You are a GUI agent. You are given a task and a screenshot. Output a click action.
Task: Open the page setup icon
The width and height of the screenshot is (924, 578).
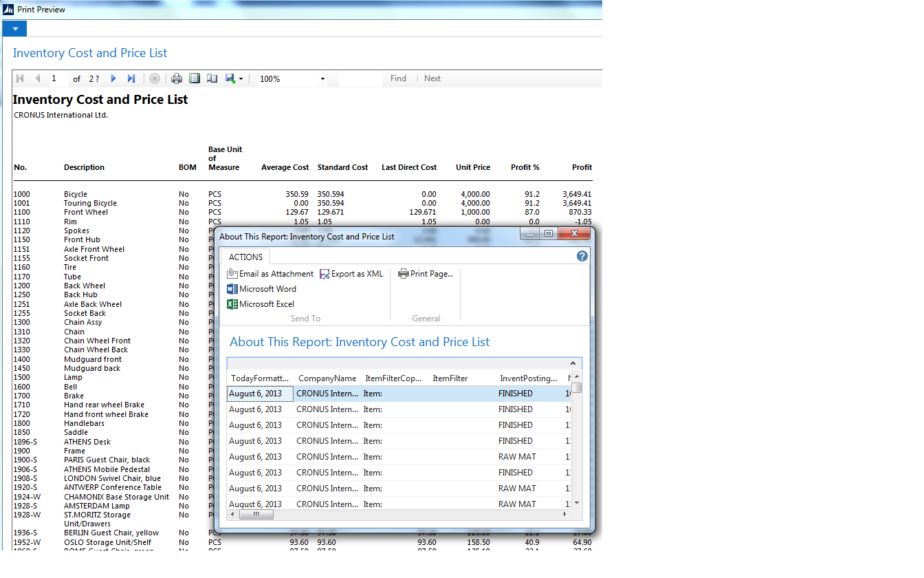(x=212, y=79)
